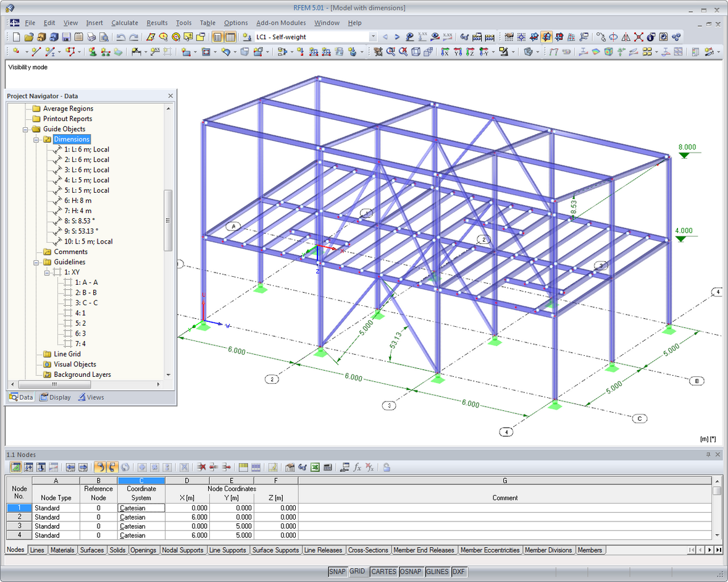Collapse the Guidelines tree node

pos(36,263)
